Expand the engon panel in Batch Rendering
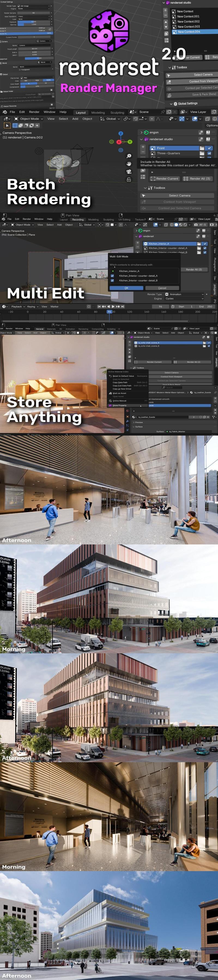 click(141, 132)
